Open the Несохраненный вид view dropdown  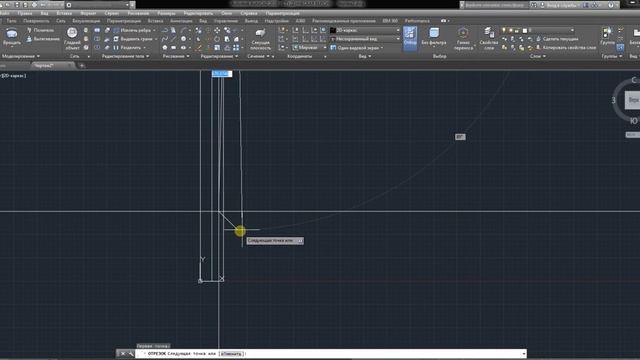coord(365,39)
